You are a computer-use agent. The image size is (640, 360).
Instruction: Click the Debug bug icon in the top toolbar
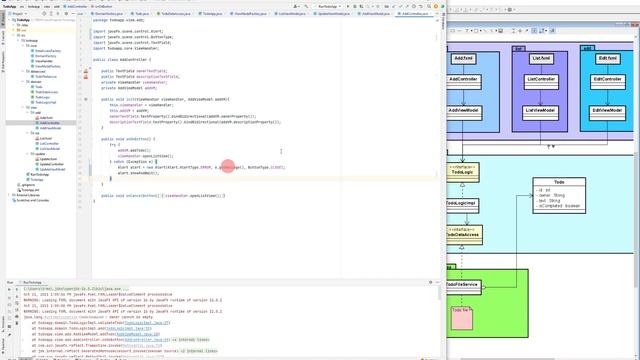355,7
